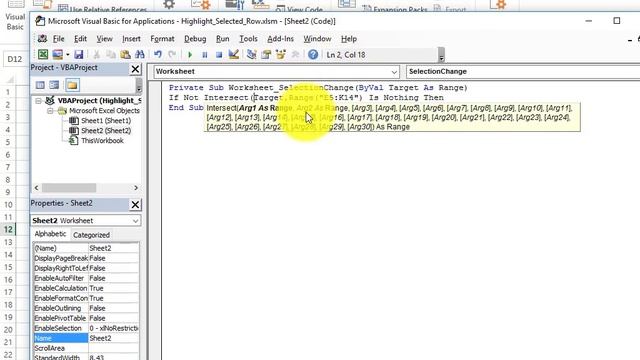Collapse Microsoft Excel Objects folder
The image size is (640, 360).
50,111
